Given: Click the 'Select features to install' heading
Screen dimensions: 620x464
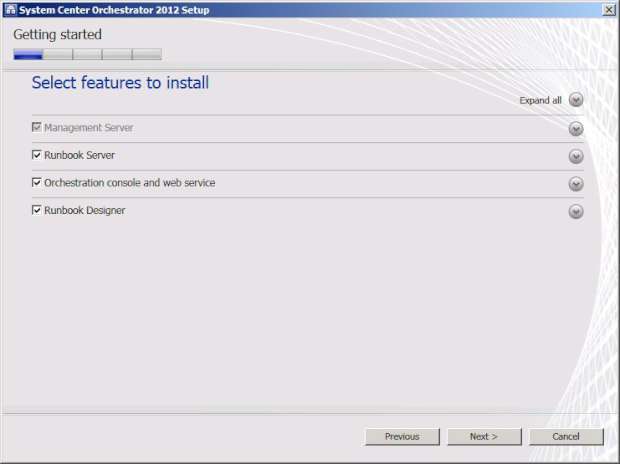Looking at the screenshot, I should click(x=120, y=83).
